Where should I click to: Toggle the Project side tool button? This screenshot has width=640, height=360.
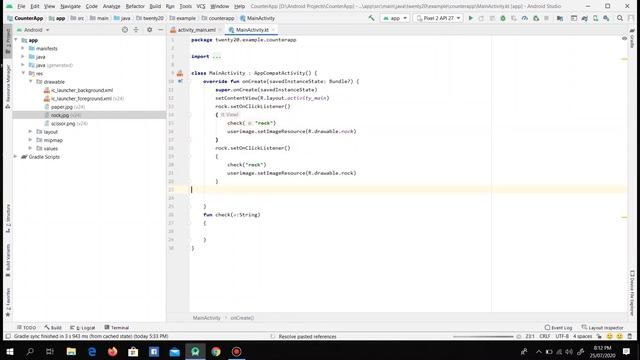[8, 41]
